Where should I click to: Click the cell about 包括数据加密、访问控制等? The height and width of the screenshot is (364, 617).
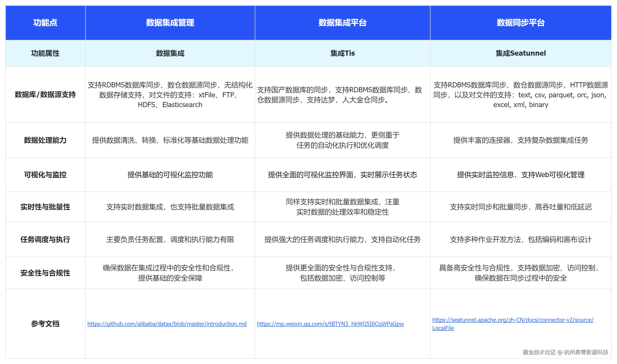(x=342, y=273)
